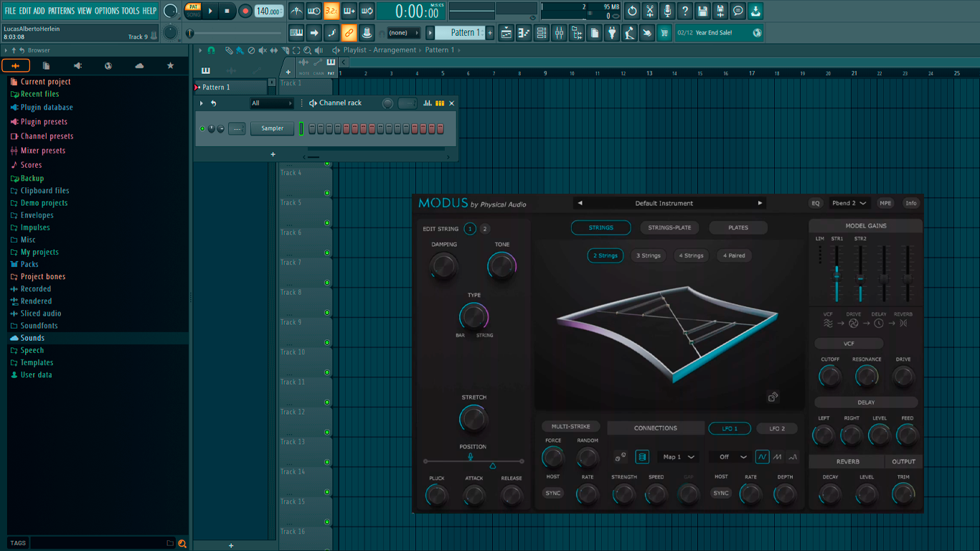Viewport: 980px width, 551px height.
Task: Switch to the LFO 2 tab
Action: (x=777, y=428)
